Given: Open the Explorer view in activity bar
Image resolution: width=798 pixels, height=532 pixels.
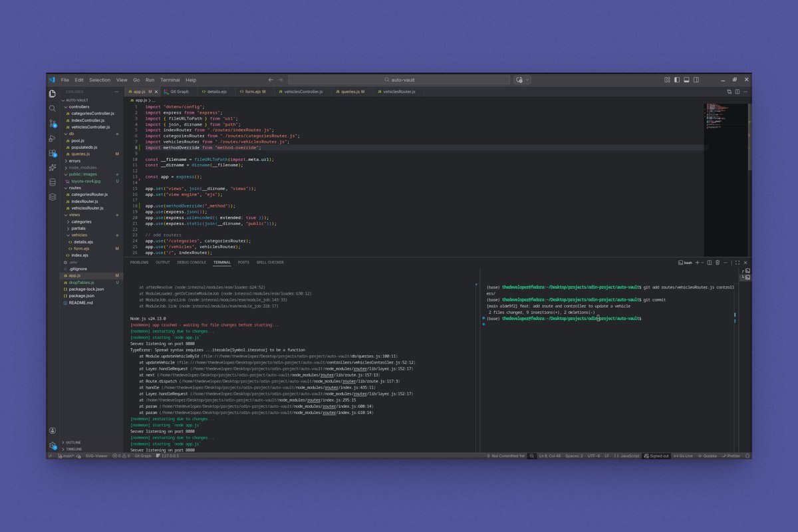Looking at the screenshot, I should (53, 93).
